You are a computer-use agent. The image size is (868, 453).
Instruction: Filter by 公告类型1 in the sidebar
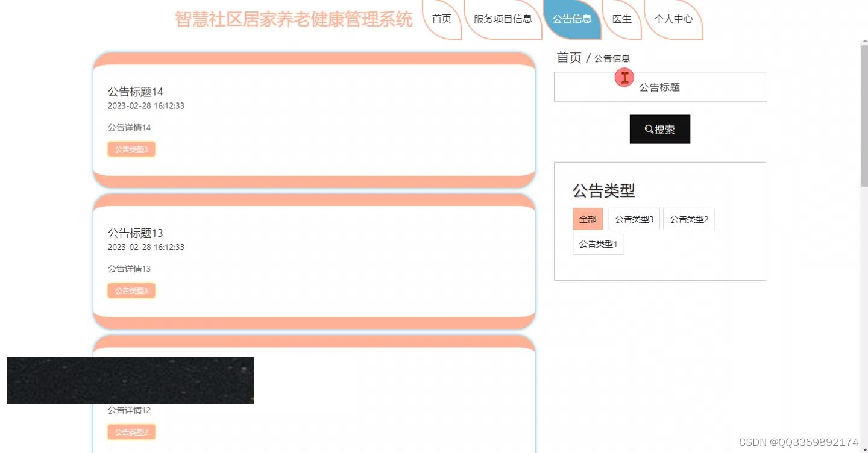pos(598,244)
